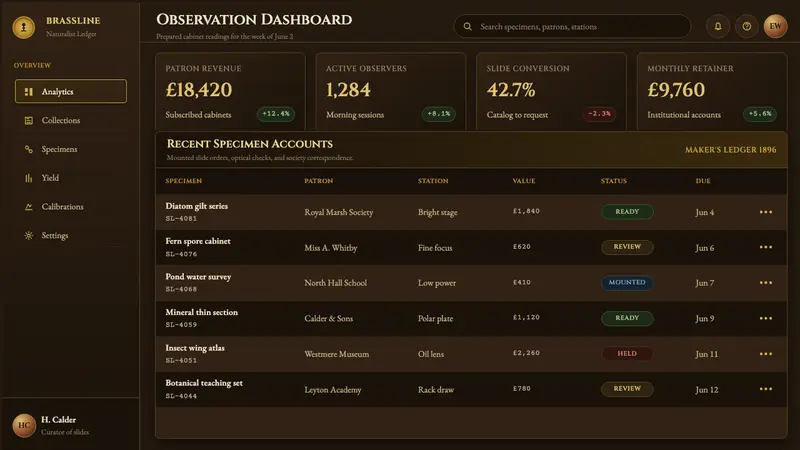This screenshot has width=800, height=450.
Task: Click the HELD status badge
Action: tap(627, 354)
